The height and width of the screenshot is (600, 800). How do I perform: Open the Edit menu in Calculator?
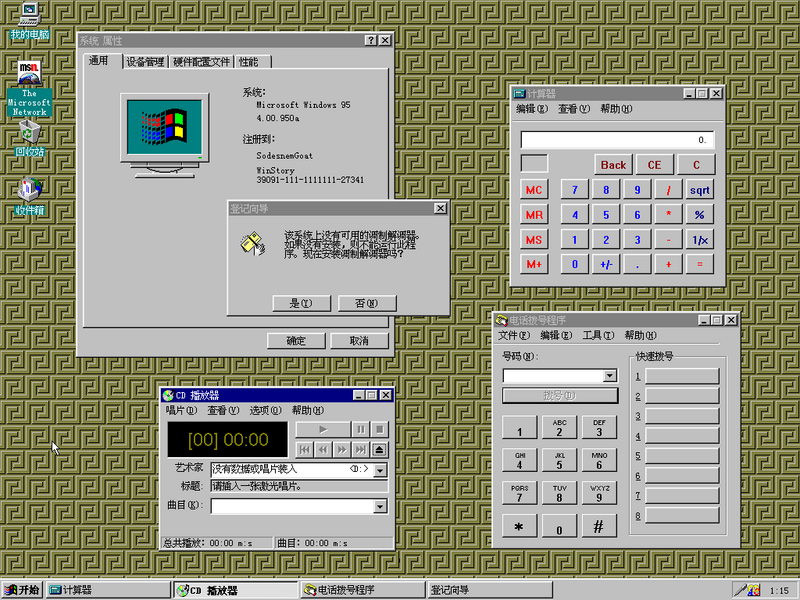[532, 109]
